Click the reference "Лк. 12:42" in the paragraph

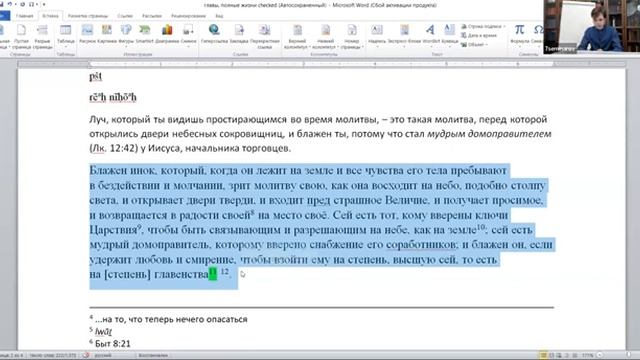113,148
